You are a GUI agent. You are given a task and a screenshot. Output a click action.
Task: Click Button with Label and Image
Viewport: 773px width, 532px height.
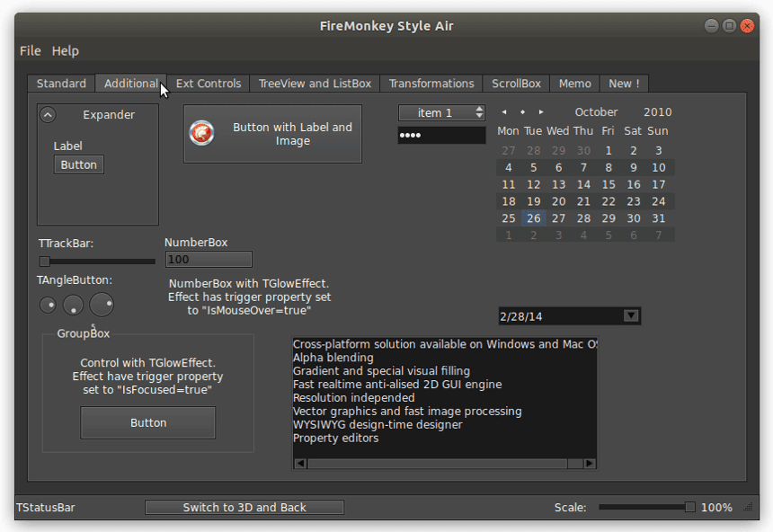[272, 134]
